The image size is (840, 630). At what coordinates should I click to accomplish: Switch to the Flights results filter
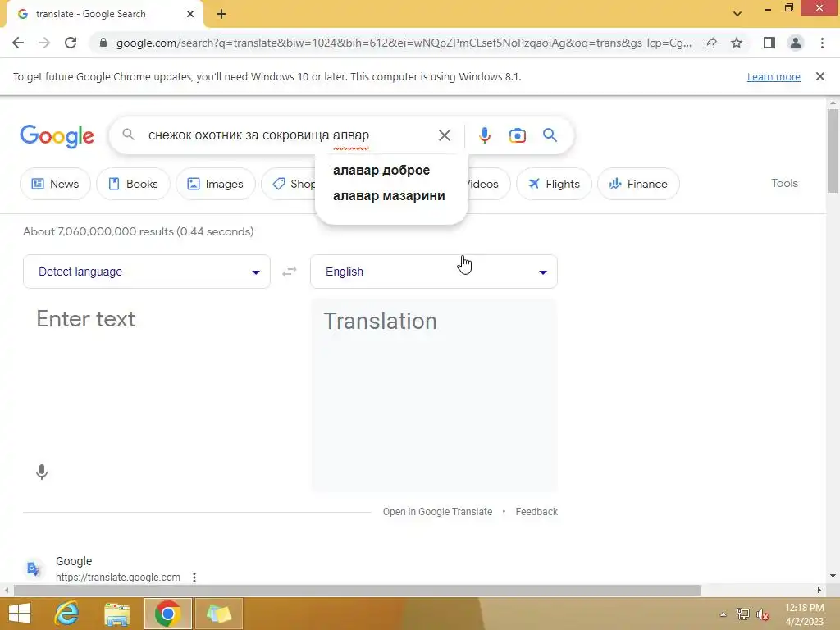click(x=554, y=184)
